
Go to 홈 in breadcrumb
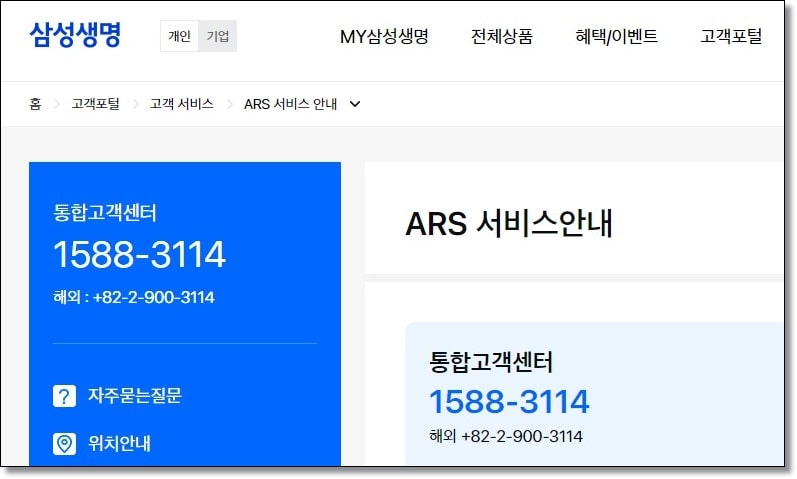point(35,104)
